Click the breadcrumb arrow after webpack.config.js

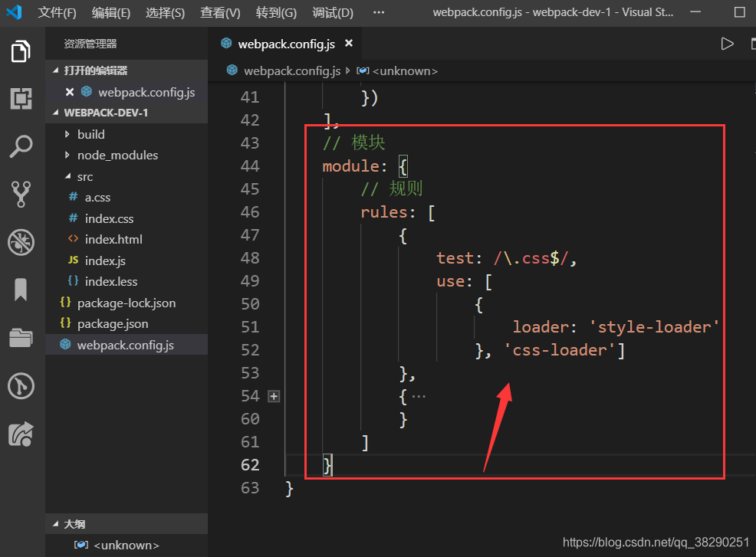347,70
